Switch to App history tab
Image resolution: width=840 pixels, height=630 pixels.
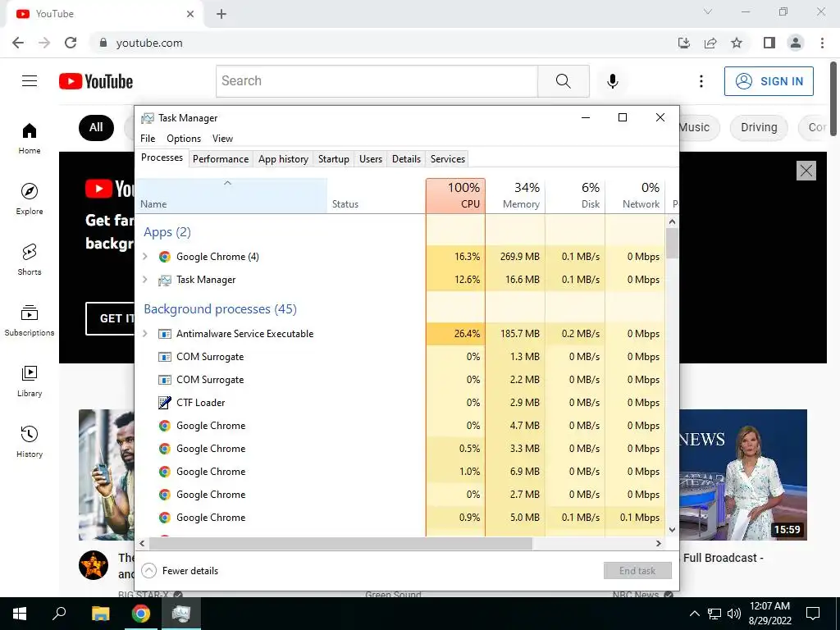(x=283, y=159)
